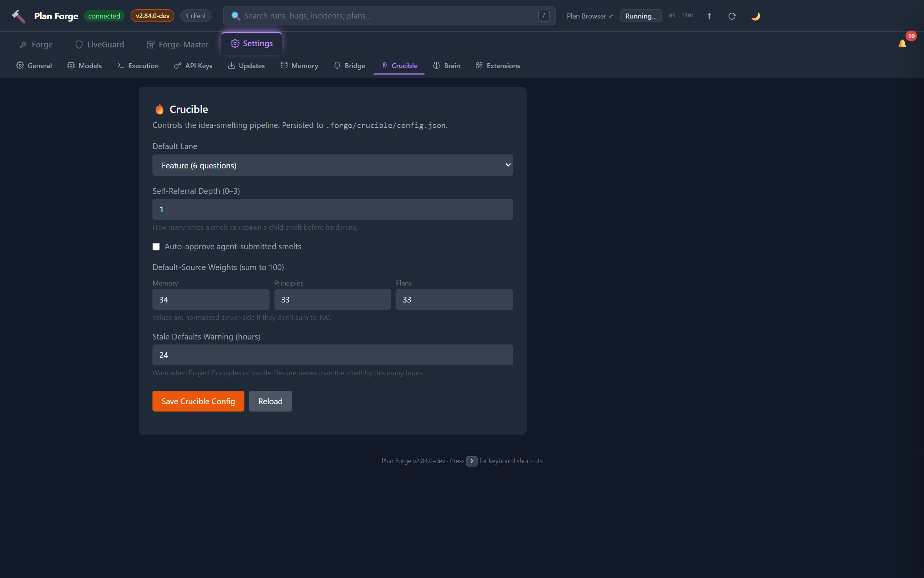Click the Running... status button

641,16
